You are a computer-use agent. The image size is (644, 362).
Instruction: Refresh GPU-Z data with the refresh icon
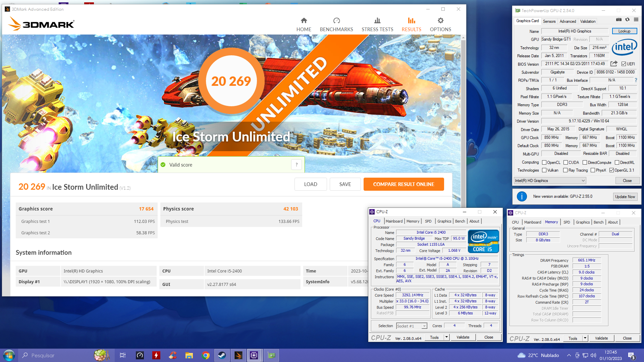point(627,20)
